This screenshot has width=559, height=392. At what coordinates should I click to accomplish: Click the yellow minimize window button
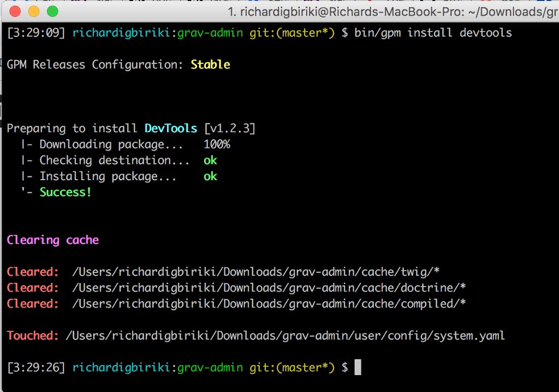[34, 11]
